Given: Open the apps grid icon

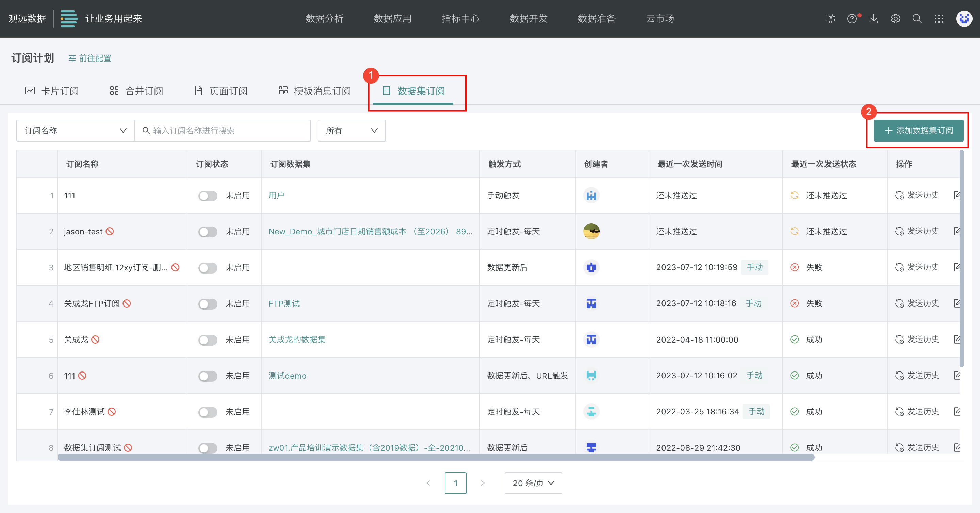Looking at the screenshot, I should coord(939,19).
